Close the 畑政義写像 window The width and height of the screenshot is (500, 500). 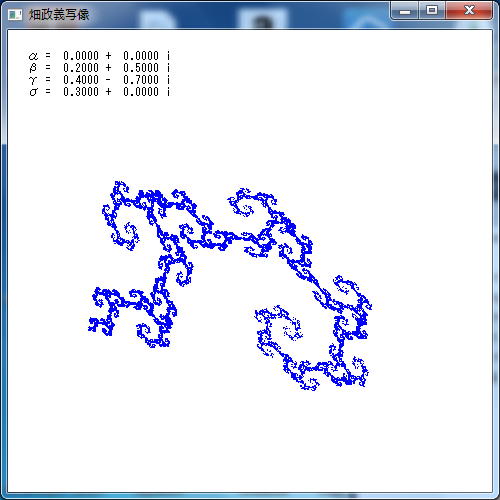(469, 11)
